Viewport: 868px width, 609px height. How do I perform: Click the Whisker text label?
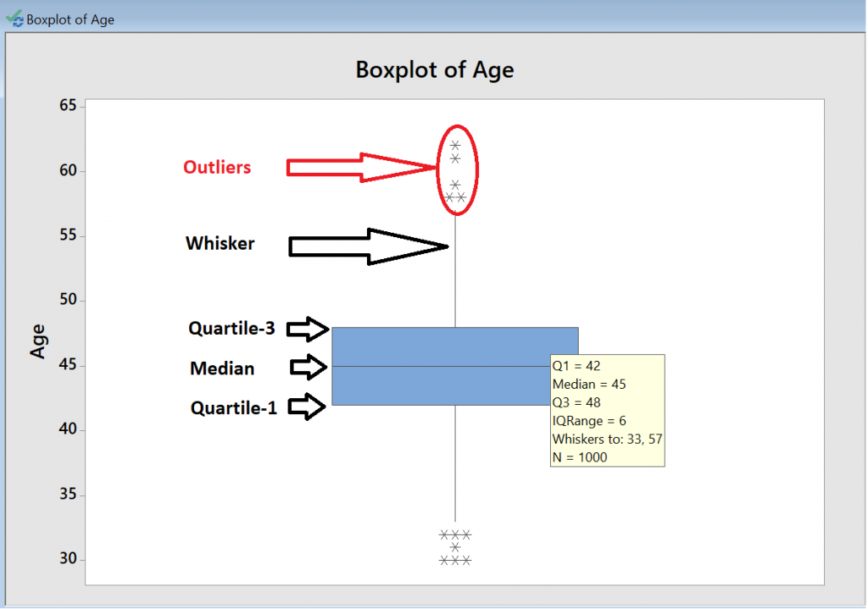[220, 243]
